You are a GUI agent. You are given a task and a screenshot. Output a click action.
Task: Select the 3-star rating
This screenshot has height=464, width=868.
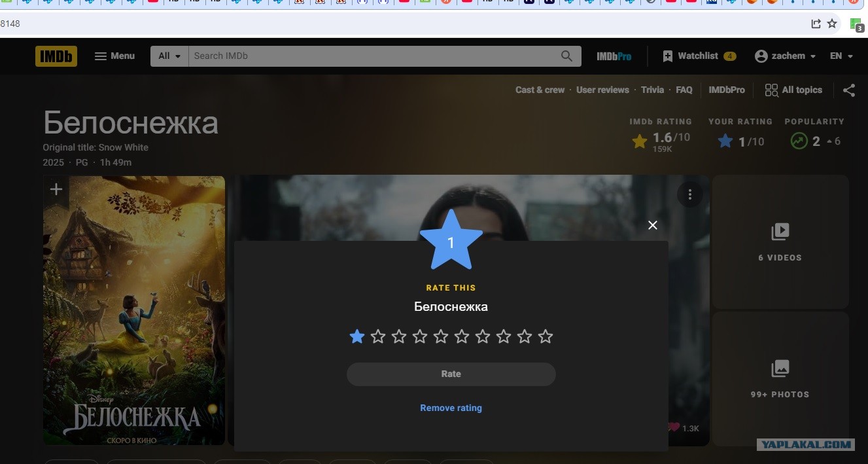pos(399,336)
